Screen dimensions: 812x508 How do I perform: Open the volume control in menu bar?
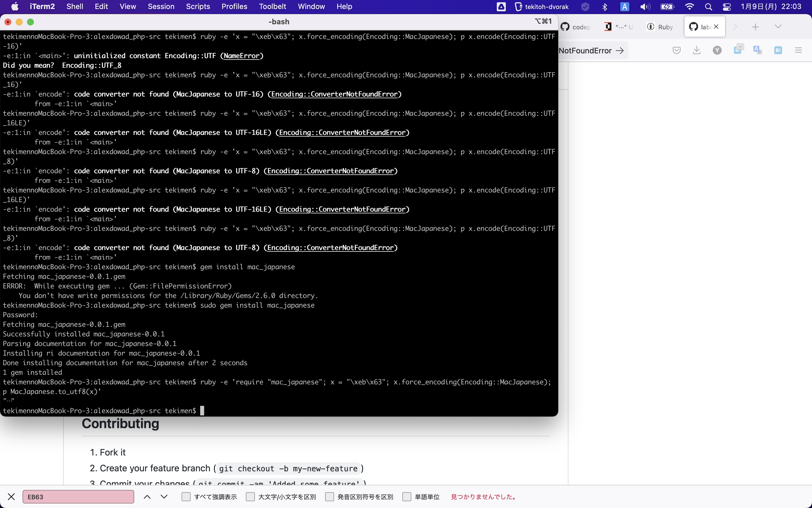click(x=645, y=7)
